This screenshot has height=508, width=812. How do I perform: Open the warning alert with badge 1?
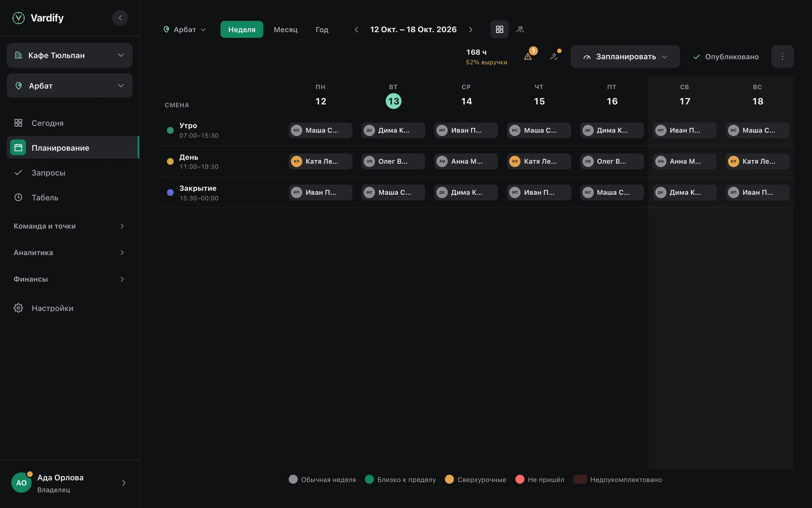(528, 56)
